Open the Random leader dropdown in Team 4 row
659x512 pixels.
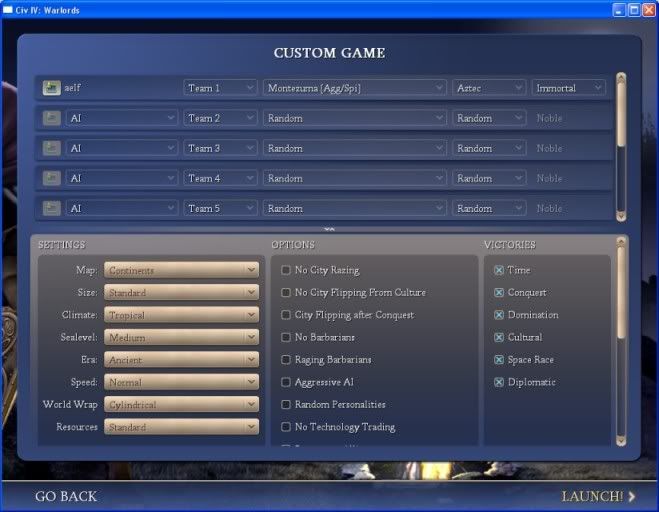tap(354, 178)
